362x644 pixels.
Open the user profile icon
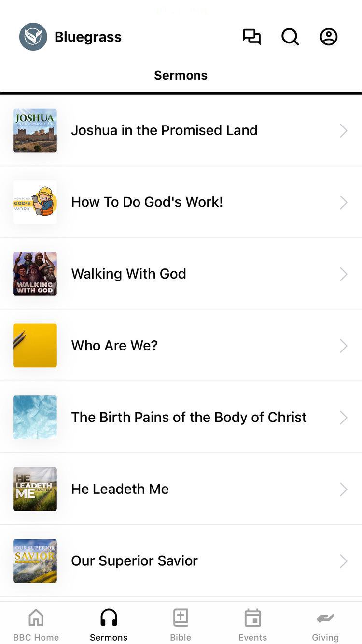(x=329, y=37)
